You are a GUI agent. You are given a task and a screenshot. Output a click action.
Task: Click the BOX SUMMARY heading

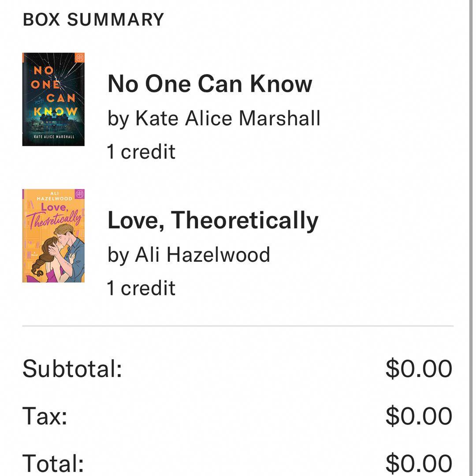pos(93,20)
